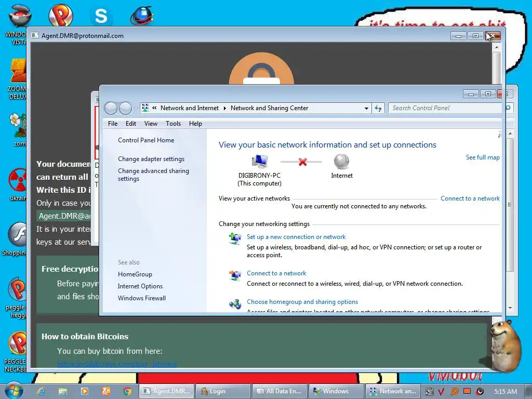
Task: Select Network and Internet breadcrumb
Action: coord(189,108)
